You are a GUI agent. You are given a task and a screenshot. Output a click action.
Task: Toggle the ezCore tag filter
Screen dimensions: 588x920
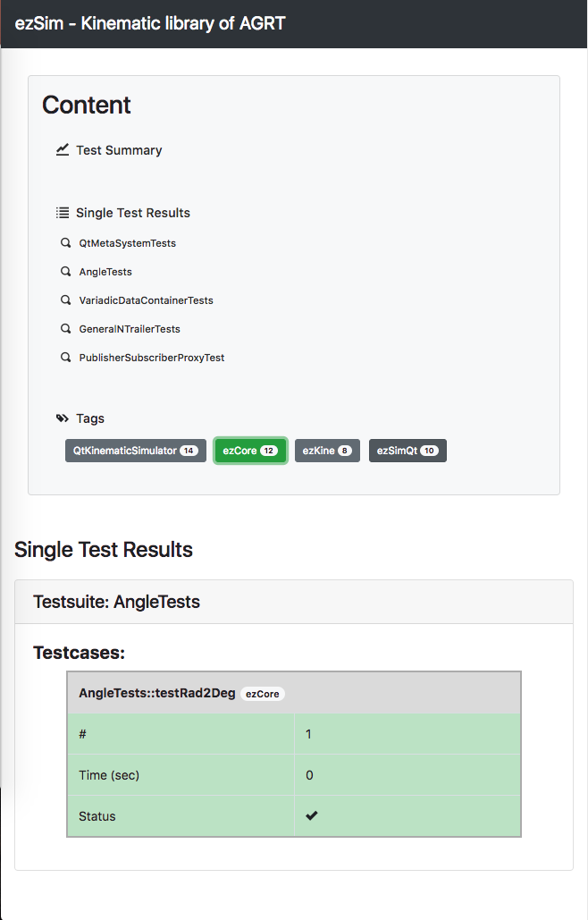click(250, 451)
